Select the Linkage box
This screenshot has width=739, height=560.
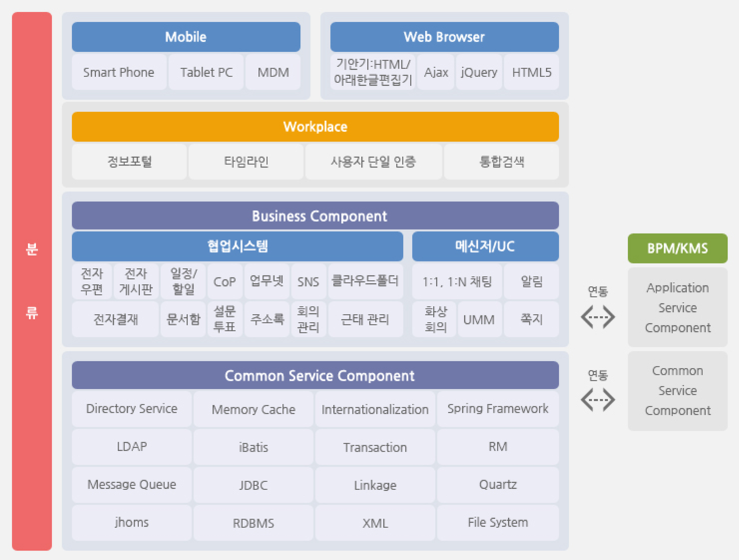coord(375,485)
